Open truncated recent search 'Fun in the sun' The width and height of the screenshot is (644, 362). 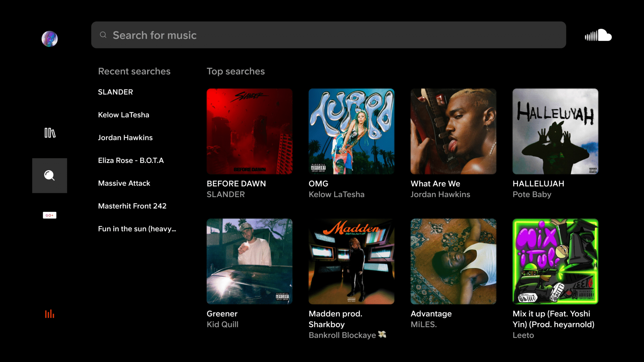point(137,228)
